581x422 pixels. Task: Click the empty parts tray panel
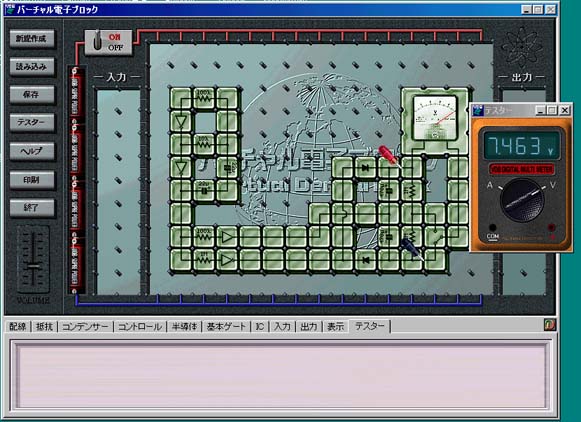[281, 375]
